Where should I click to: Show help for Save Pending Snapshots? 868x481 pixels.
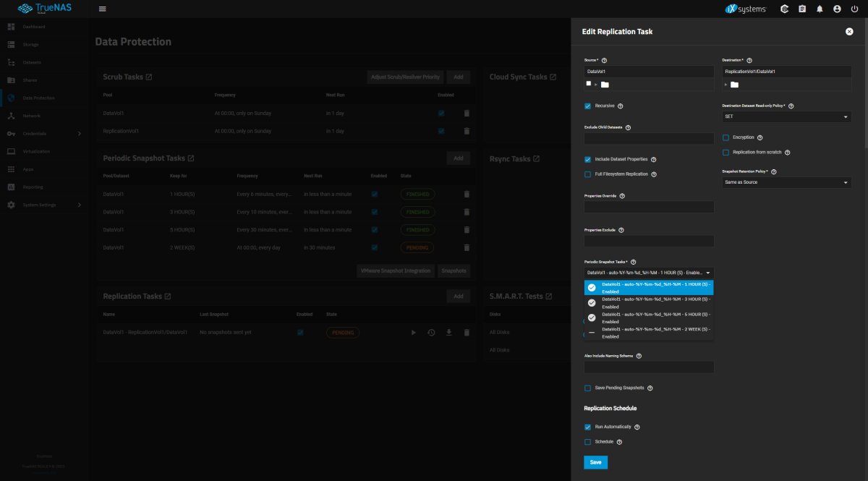pyautogui.click(x=650, y=388)
